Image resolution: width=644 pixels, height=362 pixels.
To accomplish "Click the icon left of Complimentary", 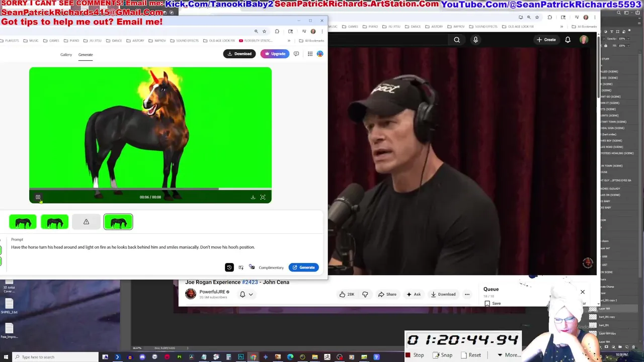I will pyautogui.click(x=252, y=267).
